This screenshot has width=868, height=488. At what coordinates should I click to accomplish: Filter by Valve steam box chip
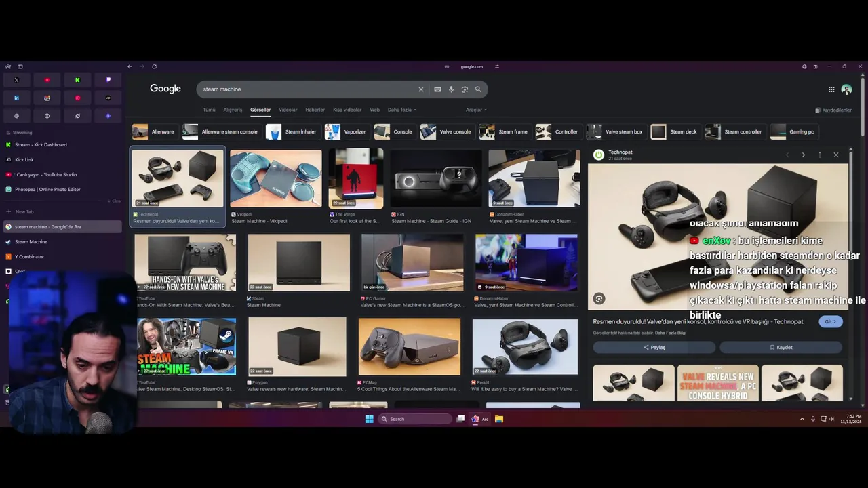pos(614,131)
